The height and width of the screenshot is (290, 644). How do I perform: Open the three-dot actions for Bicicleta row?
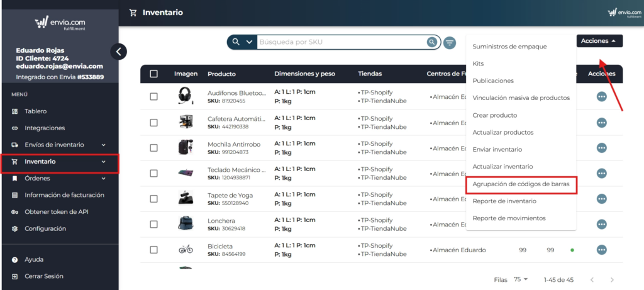pos(601,250)
